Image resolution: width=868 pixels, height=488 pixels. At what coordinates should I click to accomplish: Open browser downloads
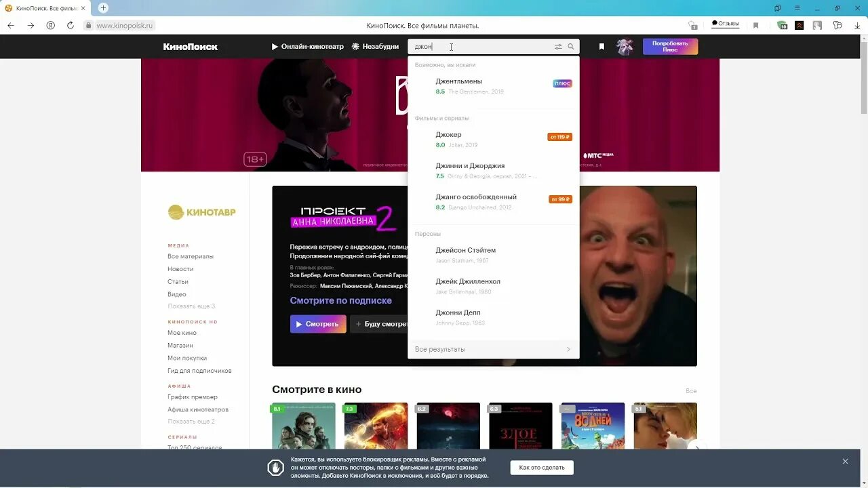tap(856, 25)
